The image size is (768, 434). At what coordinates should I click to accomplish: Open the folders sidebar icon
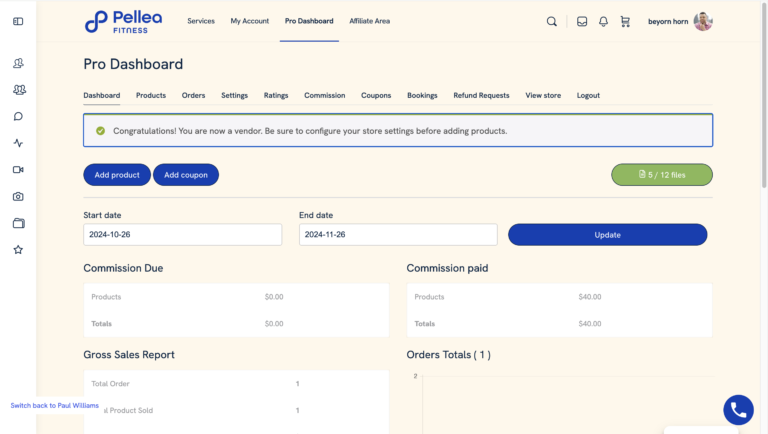click(19, 223)
